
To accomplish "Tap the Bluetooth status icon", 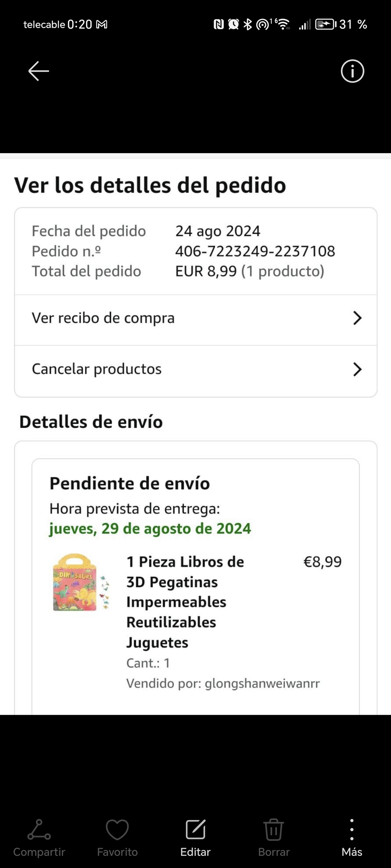I will [x=248, y=24].
